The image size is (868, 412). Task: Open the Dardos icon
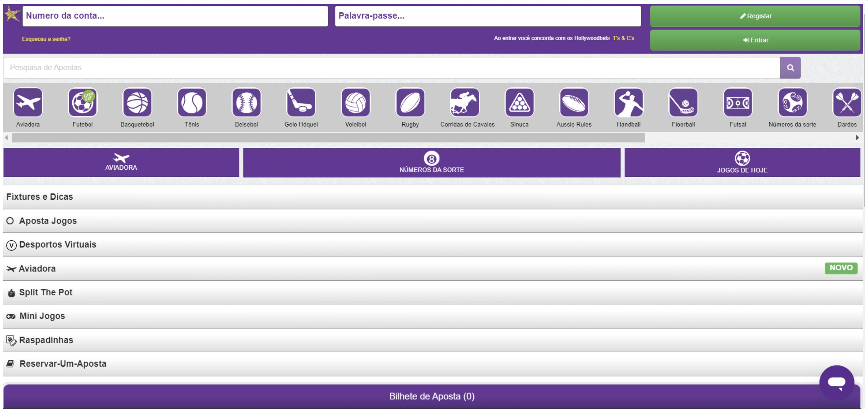click(847, 102)
